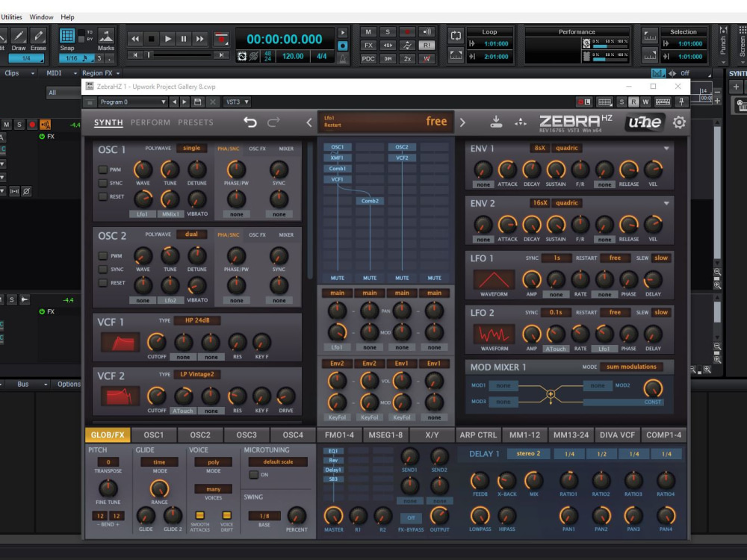Image resolution: width=747 pixels, height=560 pixels.
Task: Open the OSC3 lower panel tab
Action: pos(247,435)
